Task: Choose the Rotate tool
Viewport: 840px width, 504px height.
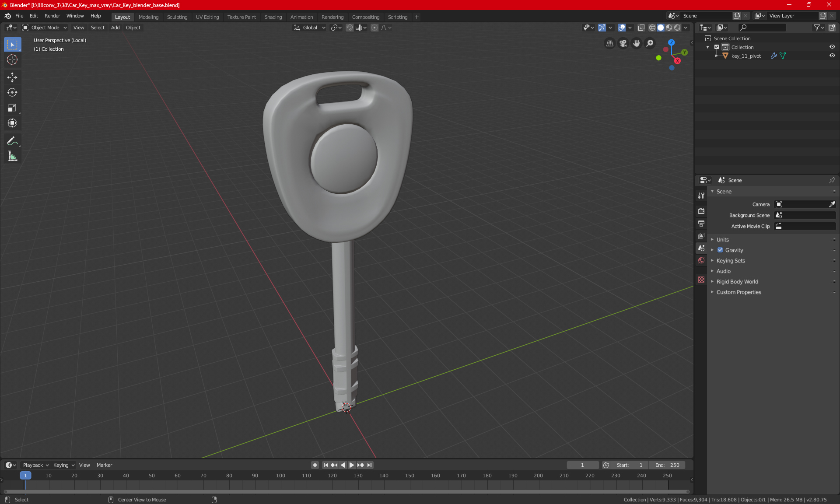Action: (12, 92)
